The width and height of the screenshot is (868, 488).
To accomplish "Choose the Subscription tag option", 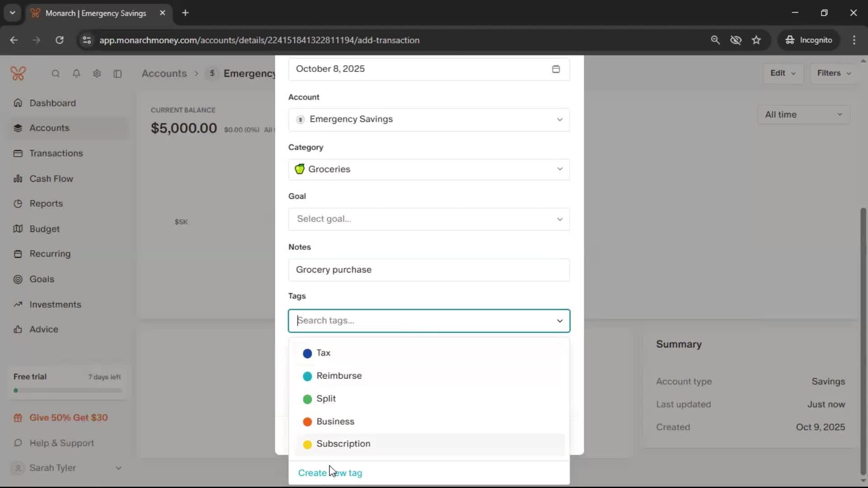I will coord(343,444).
